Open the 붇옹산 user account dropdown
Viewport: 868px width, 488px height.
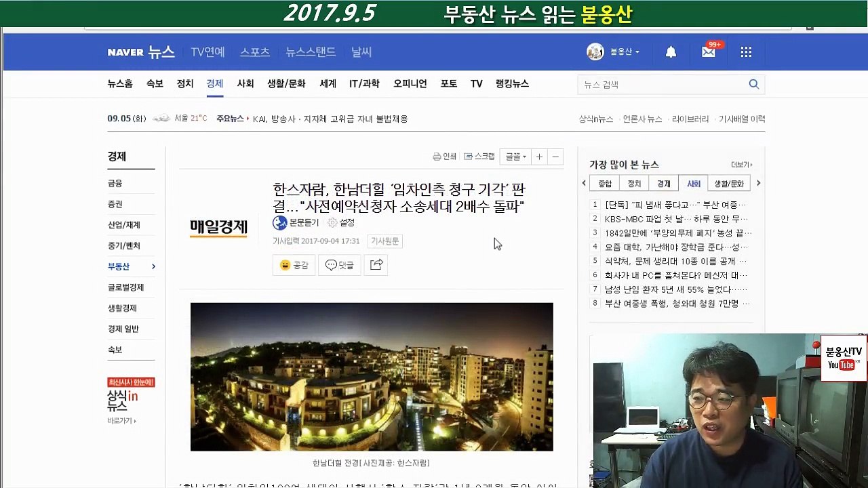click(625, 52)
